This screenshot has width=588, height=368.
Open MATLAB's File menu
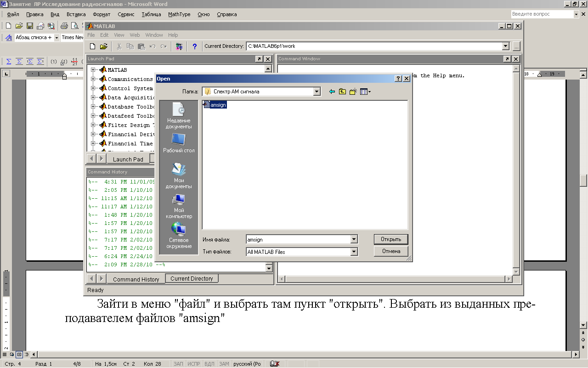click(x=91, y=35)
